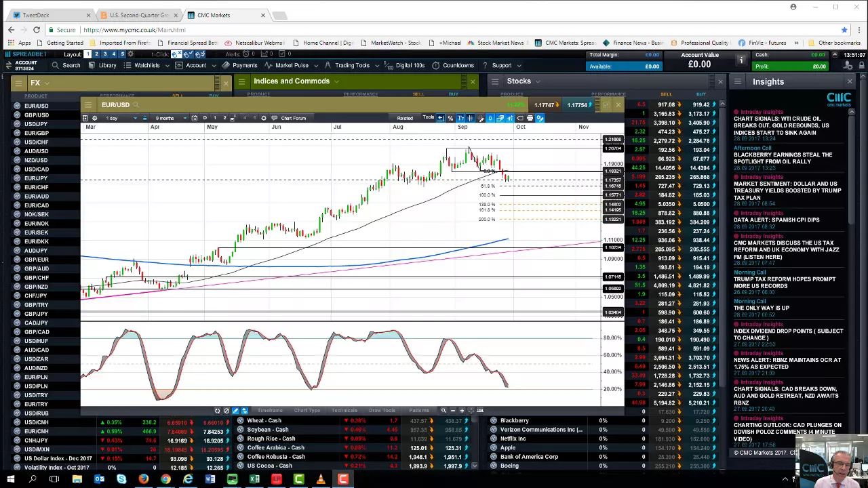Open the Library menu item
Image resolution: width=868 pixels, height=488 pixels.
(102, 66)
